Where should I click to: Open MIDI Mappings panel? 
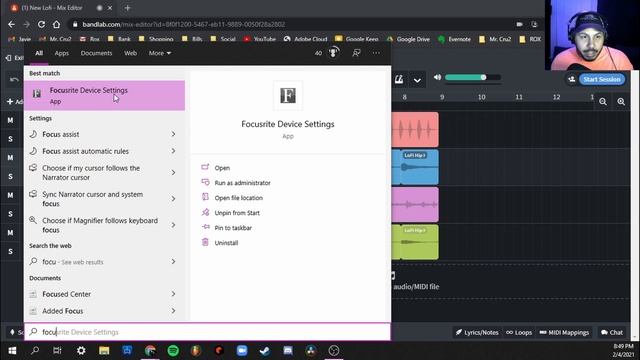[564, 332]
